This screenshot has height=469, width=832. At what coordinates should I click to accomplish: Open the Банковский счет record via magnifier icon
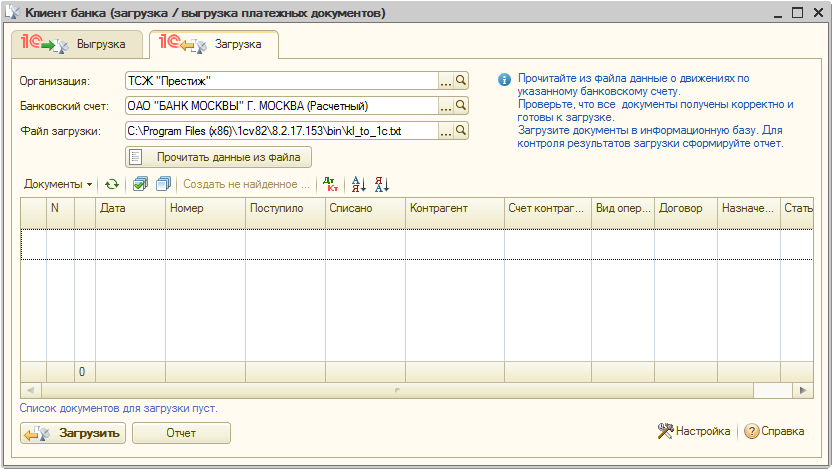coord(461,106)
